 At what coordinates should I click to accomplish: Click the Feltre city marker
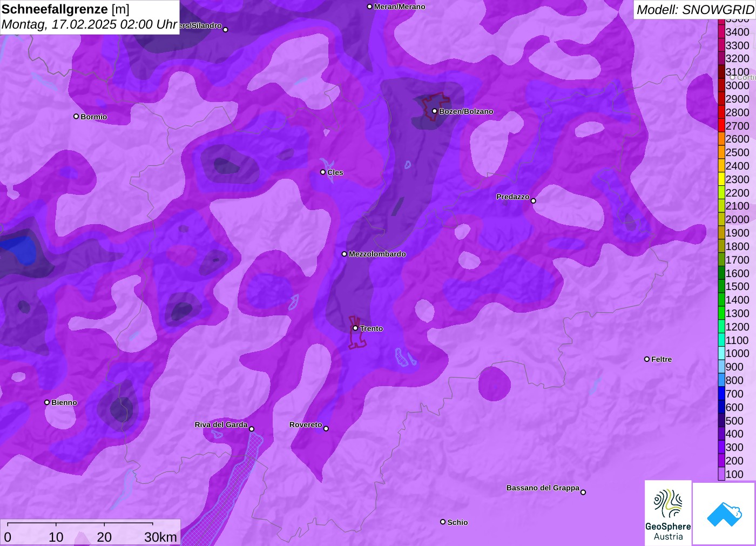click(647, 359)
